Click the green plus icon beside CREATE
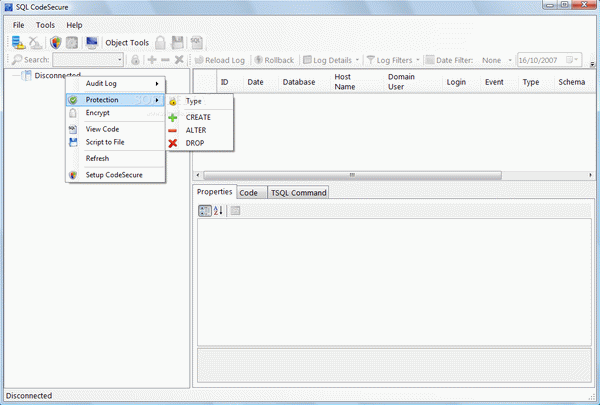600x405 pixels. [173, 118]
